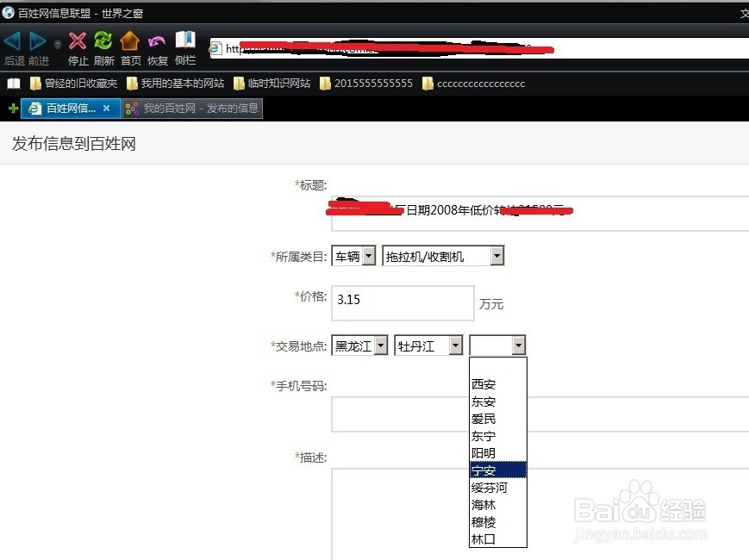The width and height of the screenshot is (749, 560).
Task: Click the 标题 title input field
Action: pyautogui.click(x=540, y=214)
